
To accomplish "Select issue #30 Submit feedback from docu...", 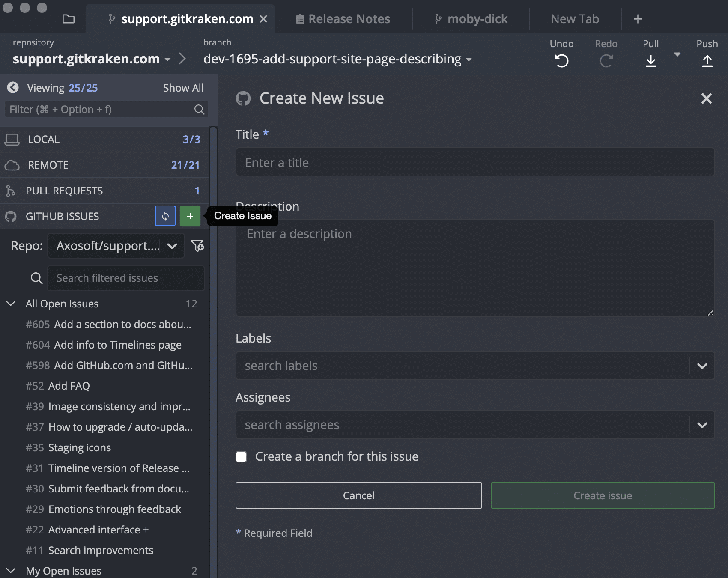I will pos(107,489).
